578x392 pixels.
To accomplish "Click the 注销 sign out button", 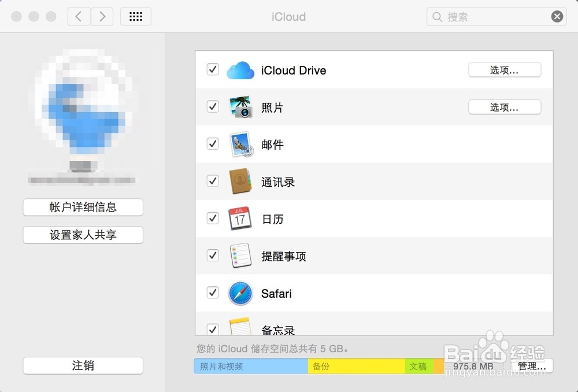I will coord(83,365).
